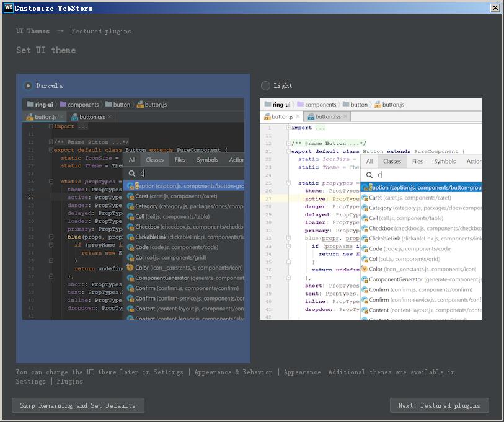Click close X on Light button.css tab
504x422 pixels.
click(x=345, y=116)
